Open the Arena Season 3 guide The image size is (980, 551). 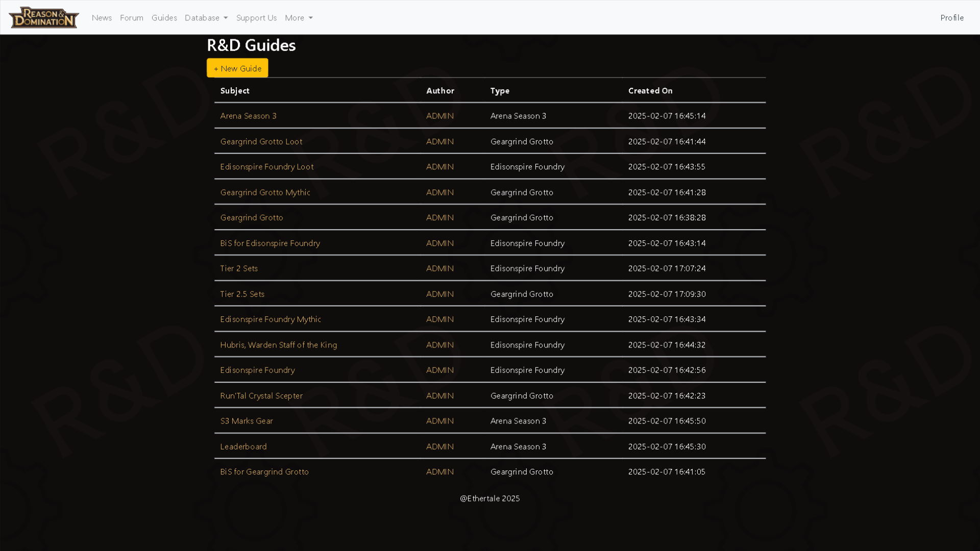tap(249, 116)
